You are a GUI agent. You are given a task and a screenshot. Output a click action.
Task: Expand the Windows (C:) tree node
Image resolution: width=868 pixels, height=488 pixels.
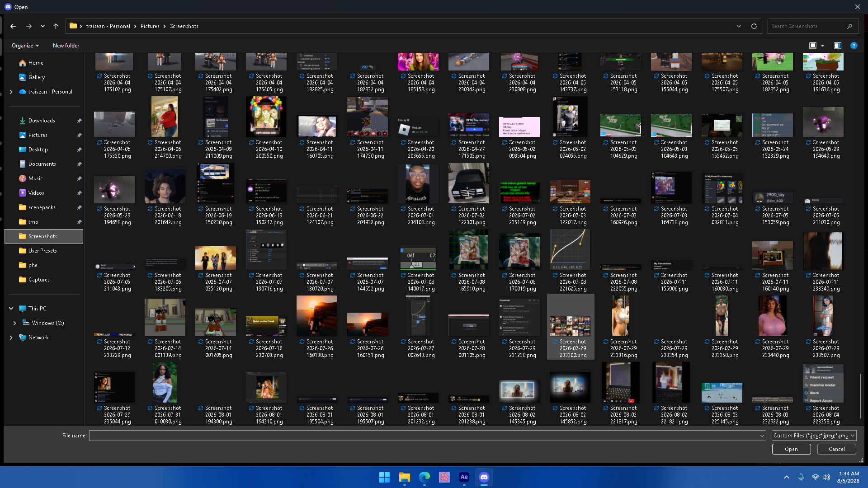(14, 323)
